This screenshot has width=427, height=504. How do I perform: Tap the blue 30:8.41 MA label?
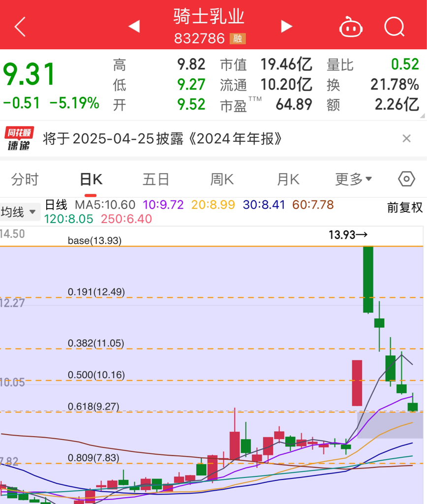point(264,205)
